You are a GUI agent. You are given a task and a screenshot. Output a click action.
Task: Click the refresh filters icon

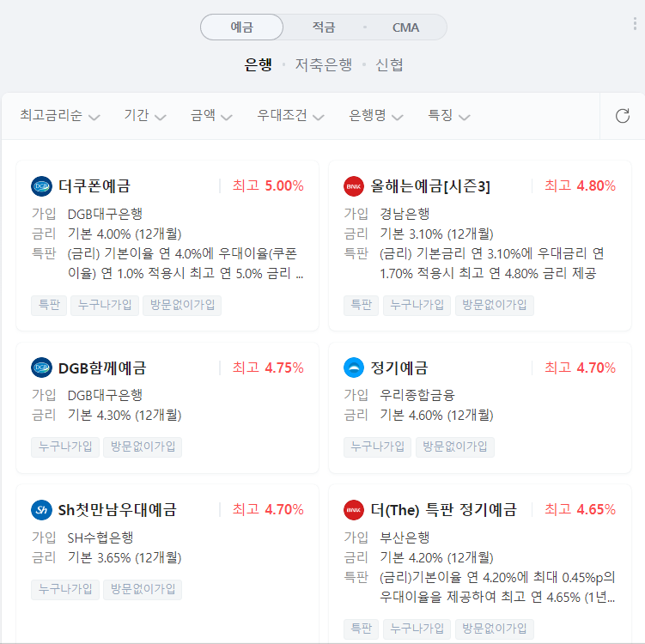[623, 116]
